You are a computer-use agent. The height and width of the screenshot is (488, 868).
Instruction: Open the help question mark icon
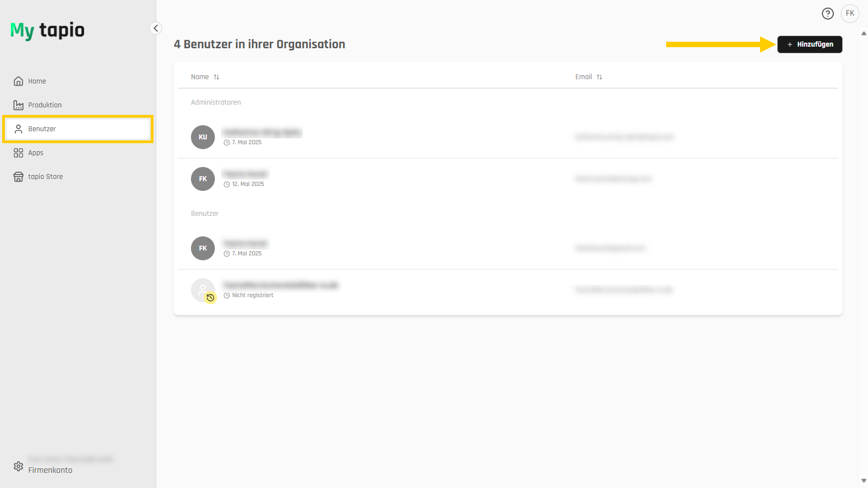click(828, 14)
